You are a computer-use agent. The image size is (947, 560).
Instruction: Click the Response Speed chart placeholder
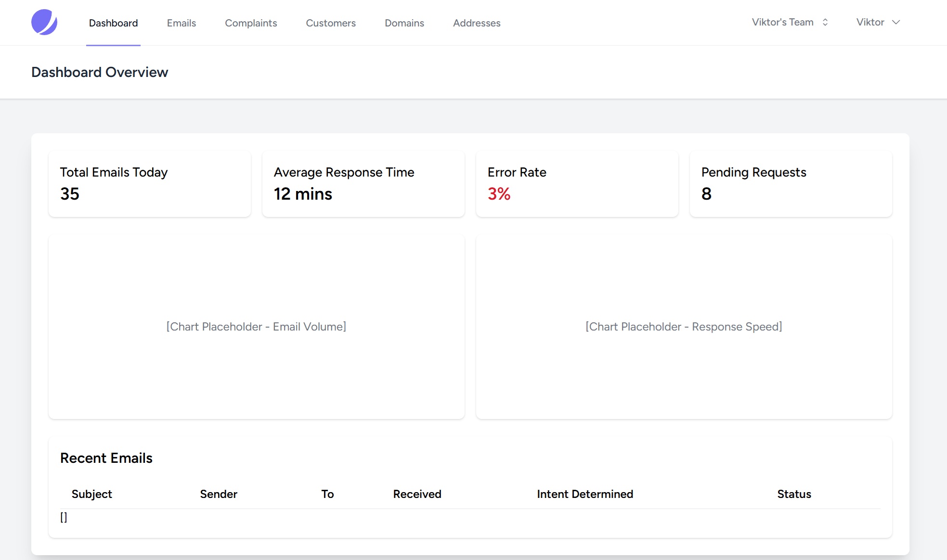click(x=684, y=327)
